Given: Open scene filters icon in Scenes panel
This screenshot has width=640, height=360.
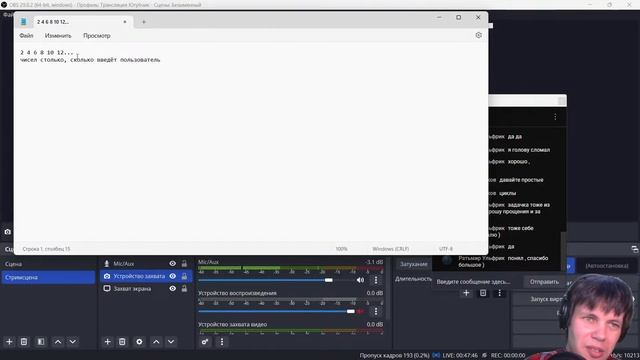Looking at the screenshot, I should [41, 342].
